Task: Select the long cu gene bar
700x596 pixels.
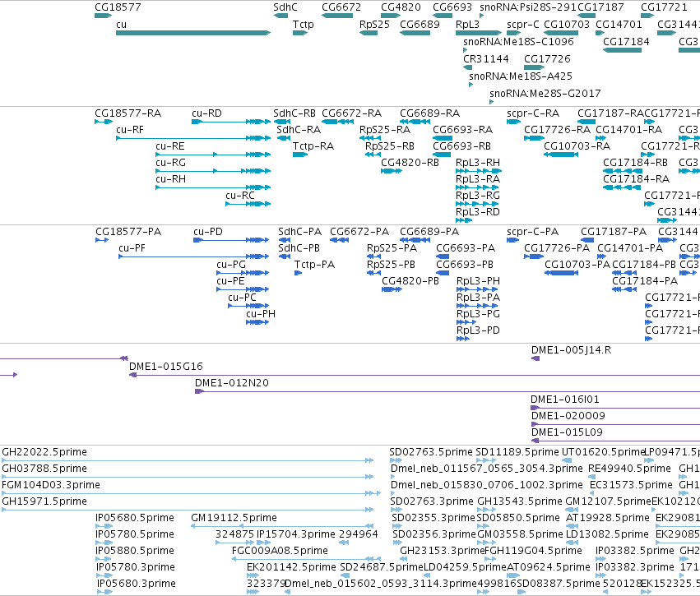Action: [x=193, y=33]
